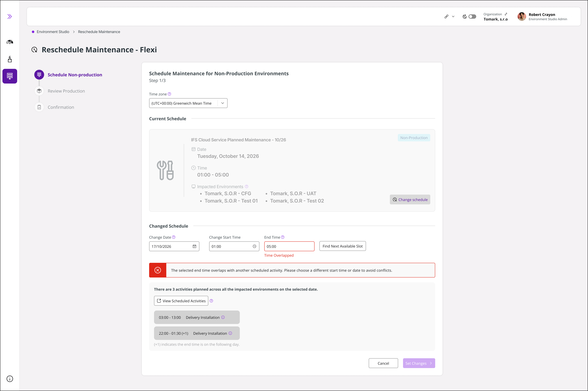
Task: Expand the sidebar with double chevron icon
Action: [x=9, y=17]
